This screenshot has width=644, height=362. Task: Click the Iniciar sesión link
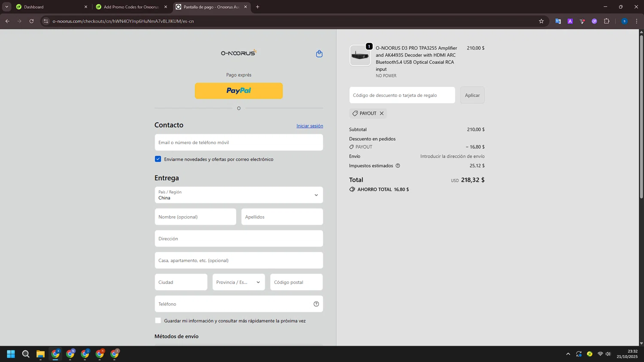coord(310,126)
